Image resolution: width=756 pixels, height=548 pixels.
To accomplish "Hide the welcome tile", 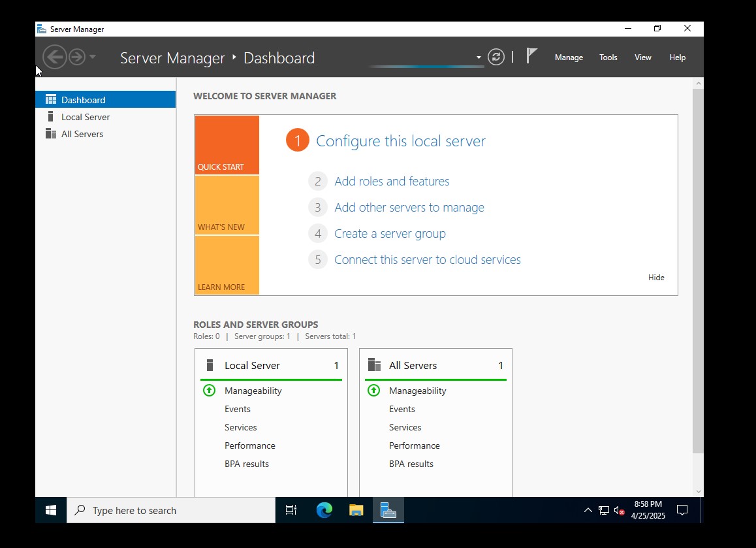I will [x=656, y=278].
